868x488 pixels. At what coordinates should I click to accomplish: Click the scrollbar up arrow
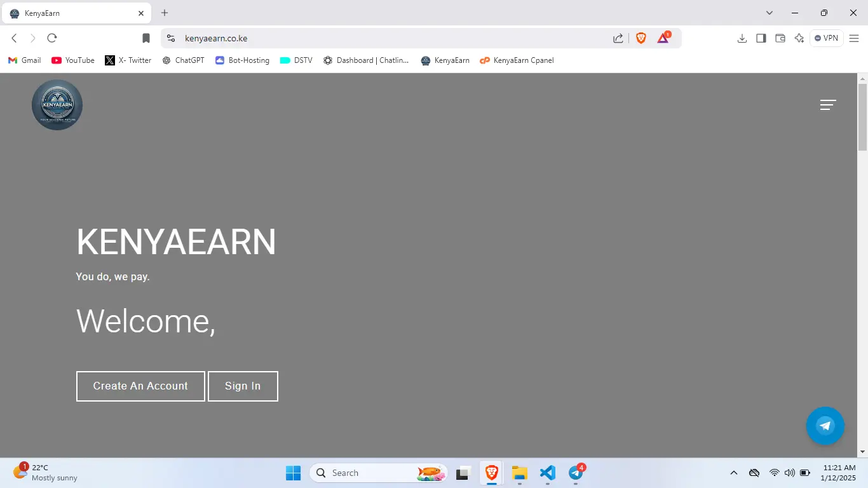pyautogui.click(x=862, y=79)
